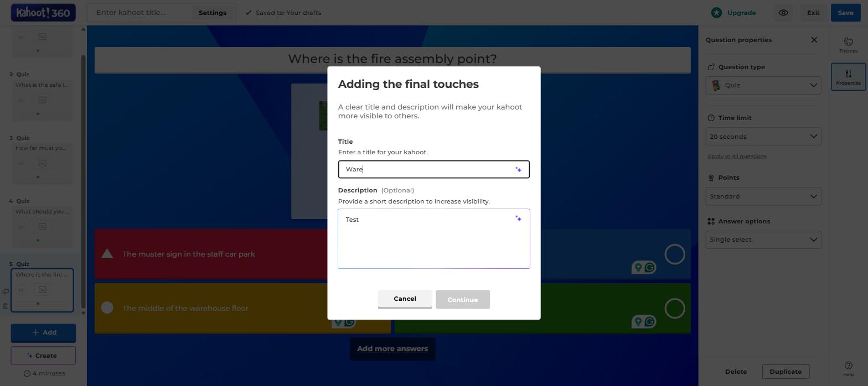The width and height of the screenshot is (868, 386).
Task: Click the Create with AI button
Action: click(x=43, y=356)
